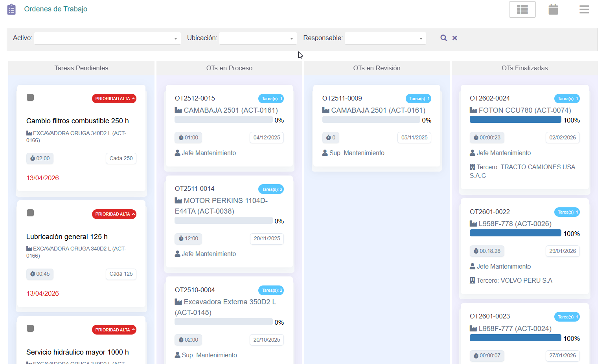
Task: Check the checkbox on Servicio hidráulico mayor card
Action: click(x=30, y=328)
